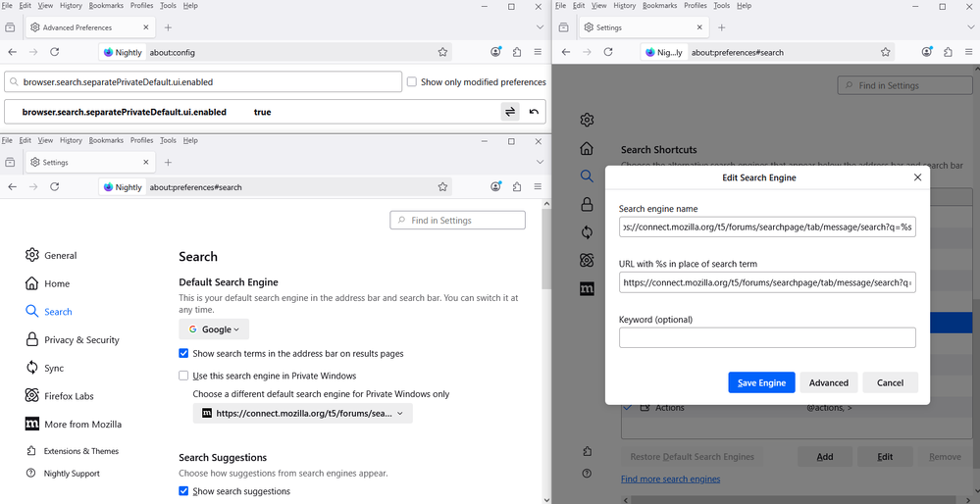Expand the Private Windows search engine dropdown
The image size is (980, 504).
pos(302,414)
